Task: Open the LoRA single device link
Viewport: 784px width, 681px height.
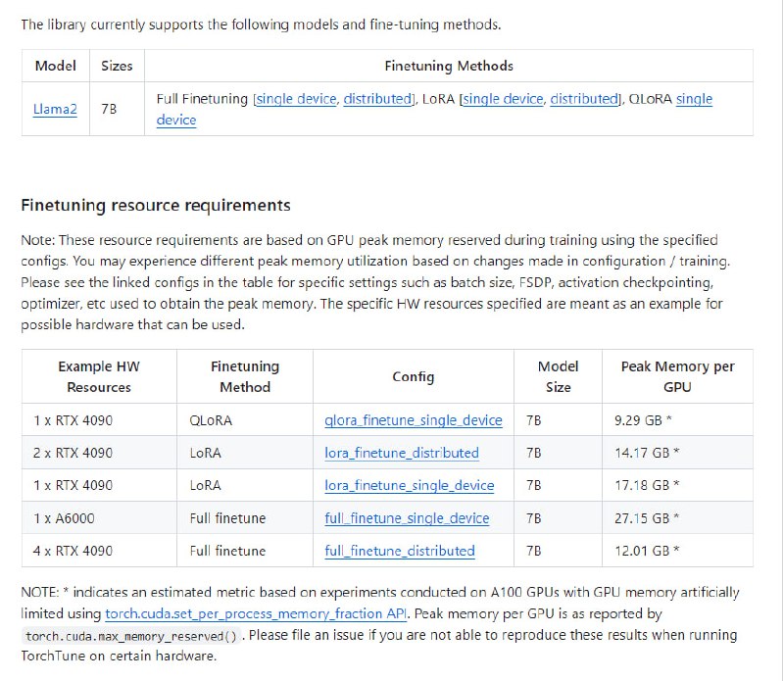Action: tap(504, 99)
